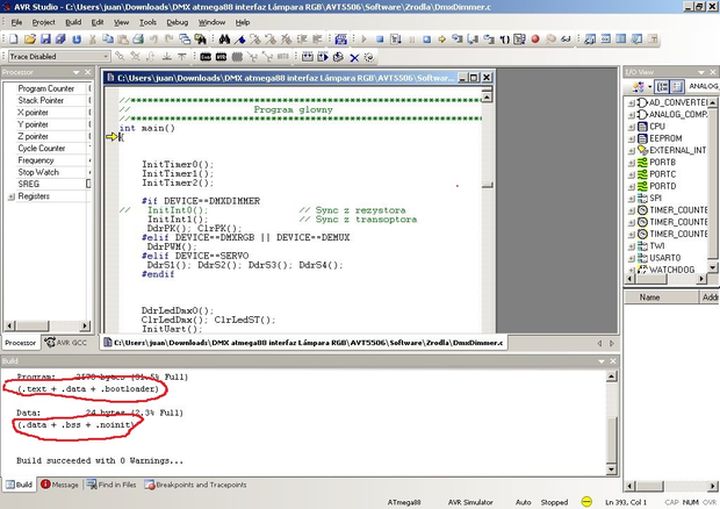
Task: Click the cascade windows toolbar icon
Action: [185, 40]
